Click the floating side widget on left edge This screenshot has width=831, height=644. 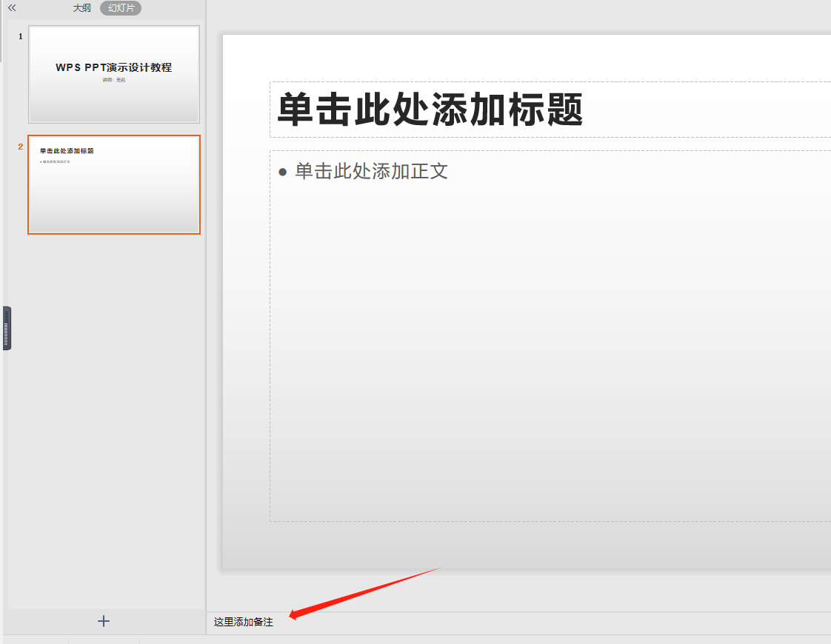click(7, 329)
